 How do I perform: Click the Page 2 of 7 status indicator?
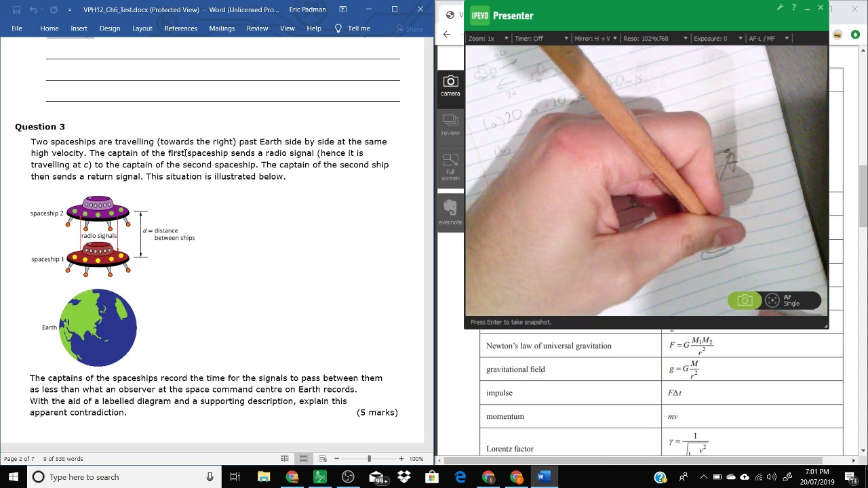[19, 459]
